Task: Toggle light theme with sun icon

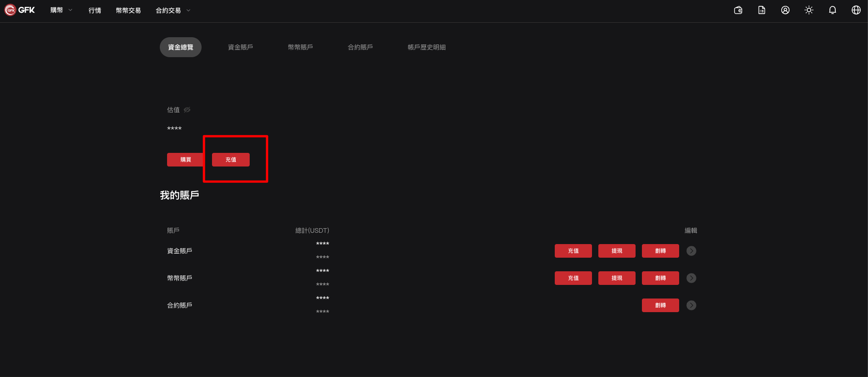Action: click(809, 10)
